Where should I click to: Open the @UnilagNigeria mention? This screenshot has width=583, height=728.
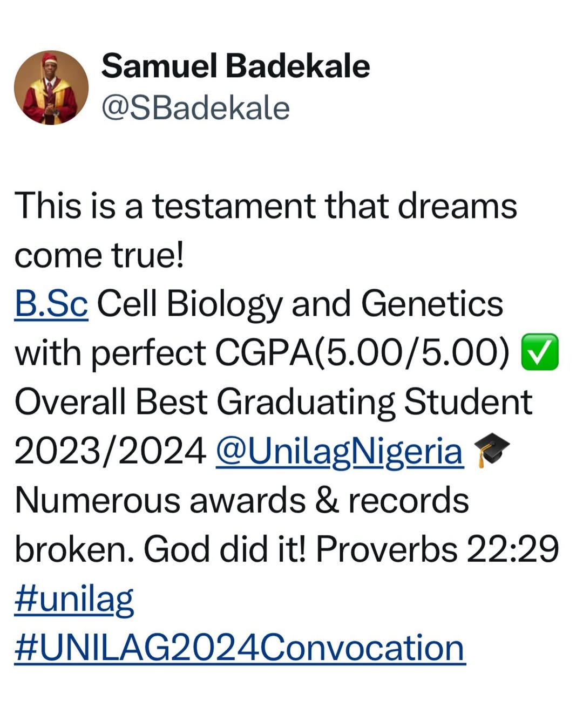point(339,451)
